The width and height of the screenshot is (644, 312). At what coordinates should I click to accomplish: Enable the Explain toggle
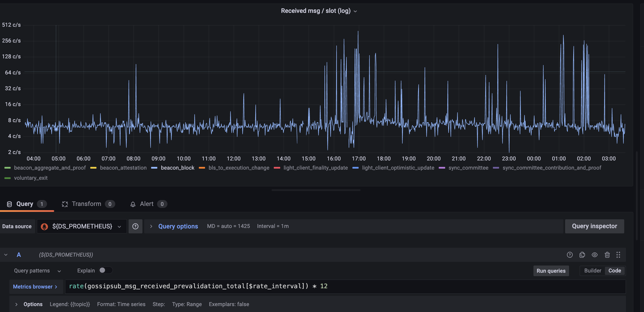pos(105,270)
